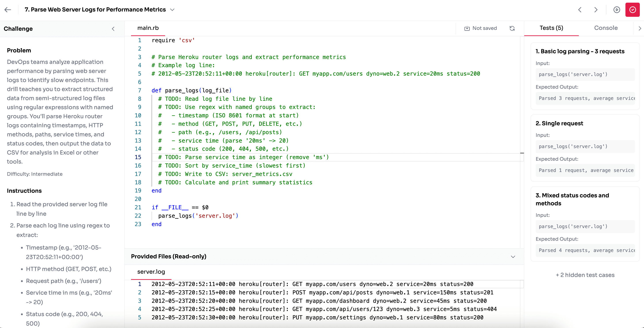Submit the challenge via red check button
The height and width of the screenshot is (328, 644).
click(x=633, y=10)
